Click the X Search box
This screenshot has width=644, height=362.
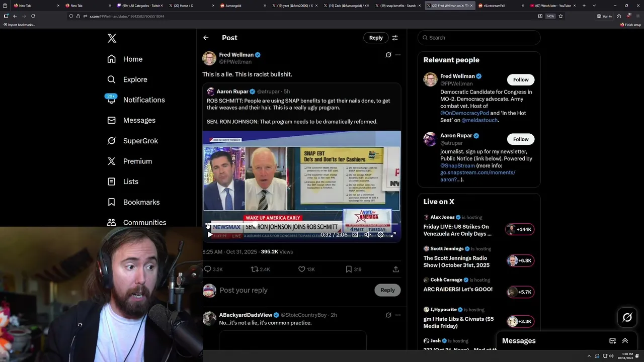[x=479, y=38]
